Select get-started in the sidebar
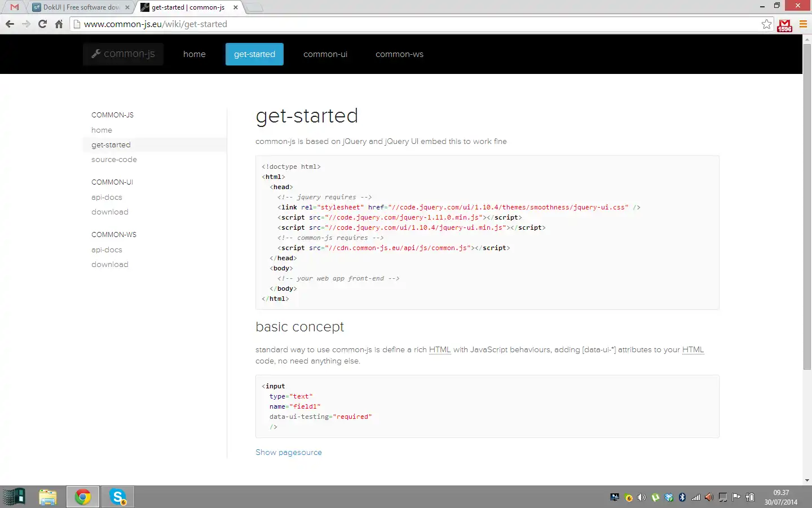Screen dimensions: 812x508 (155, 145)
